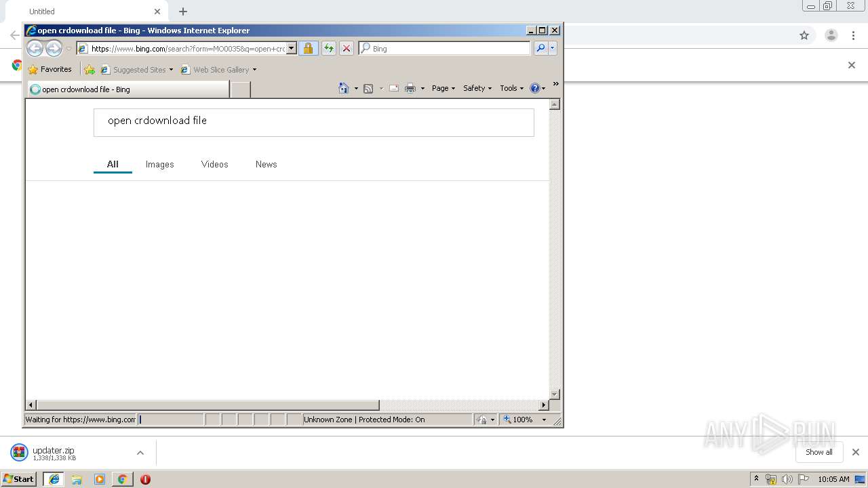Expand the Print dropdown arrow
The width and height of the screenshot is (868, 488).
click(x=422, y=88)
